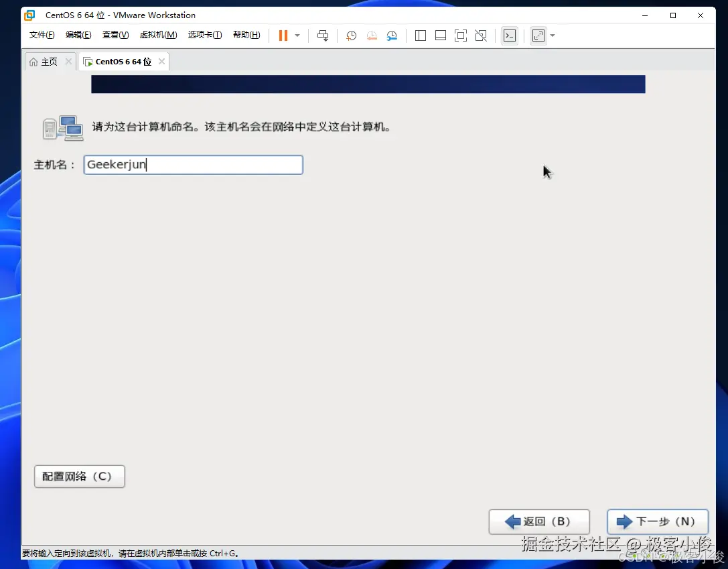This screenshot has height=569, width=728.
Task: Open the 帮助(H) menu
Action: (x=246, y=35)
